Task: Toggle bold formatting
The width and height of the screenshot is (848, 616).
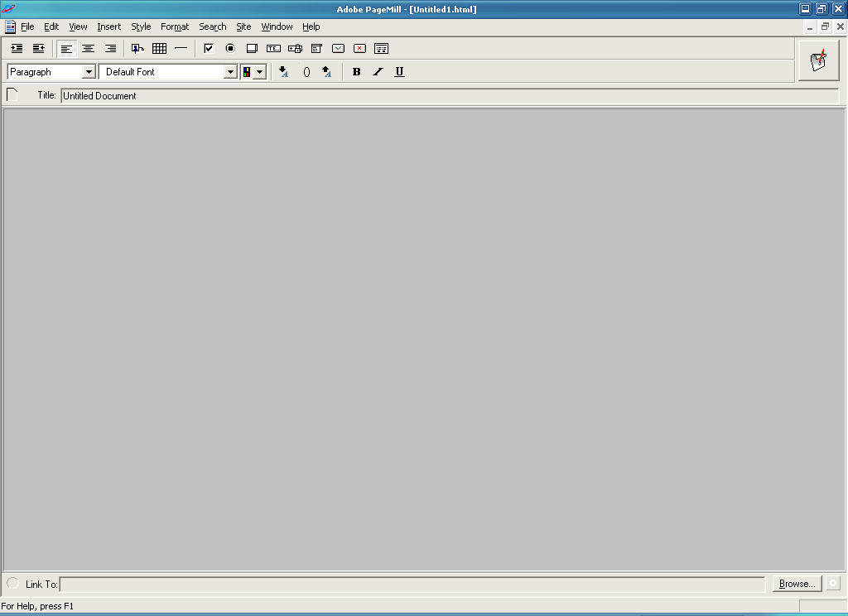Action: [356, 72]
